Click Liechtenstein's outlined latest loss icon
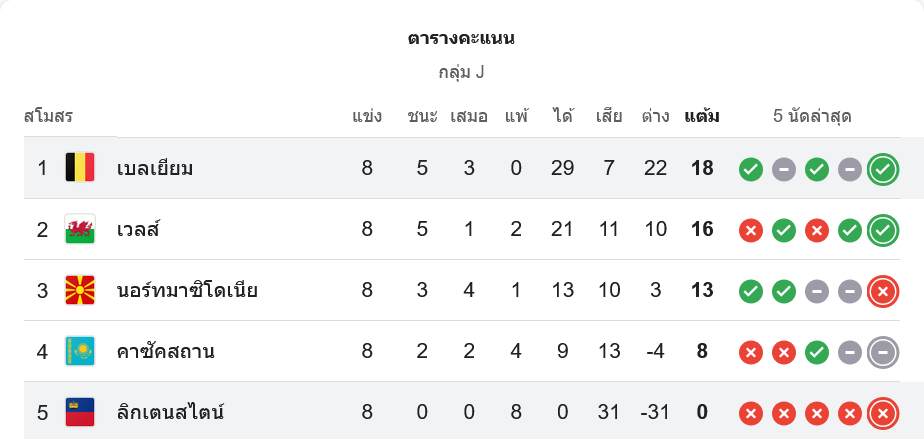The width and height of the screenshot is (924, 439). pos(882,412)
